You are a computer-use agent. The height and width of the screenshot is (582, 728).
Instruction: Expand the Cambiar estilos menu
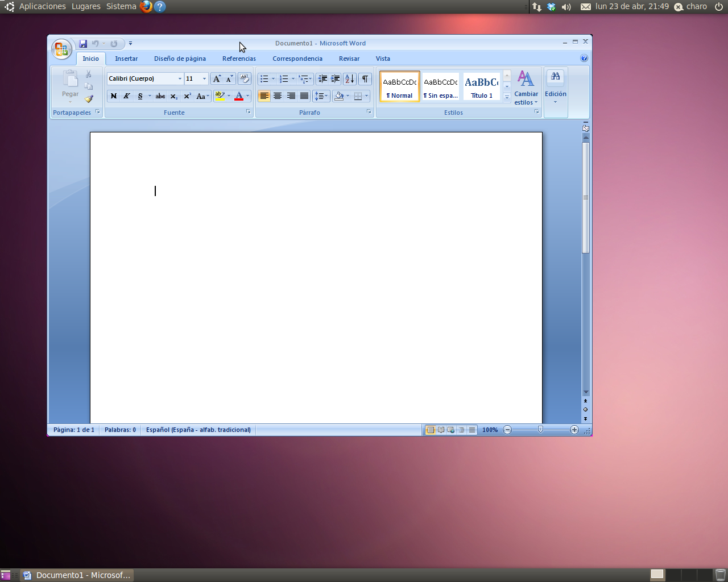(526, 88)
